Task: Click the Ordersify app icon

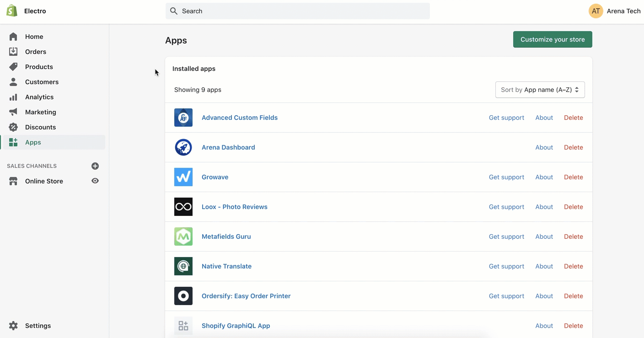Action: (183, 296)
